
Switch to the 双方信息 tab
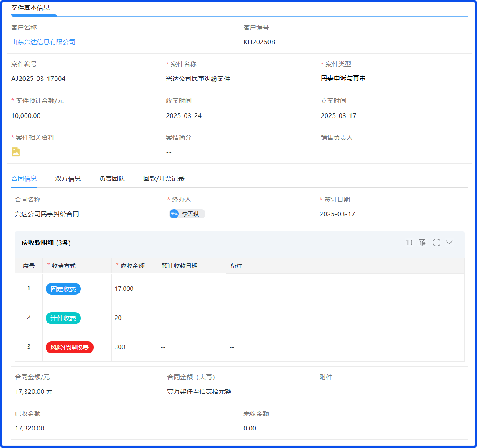click(68, 179)
